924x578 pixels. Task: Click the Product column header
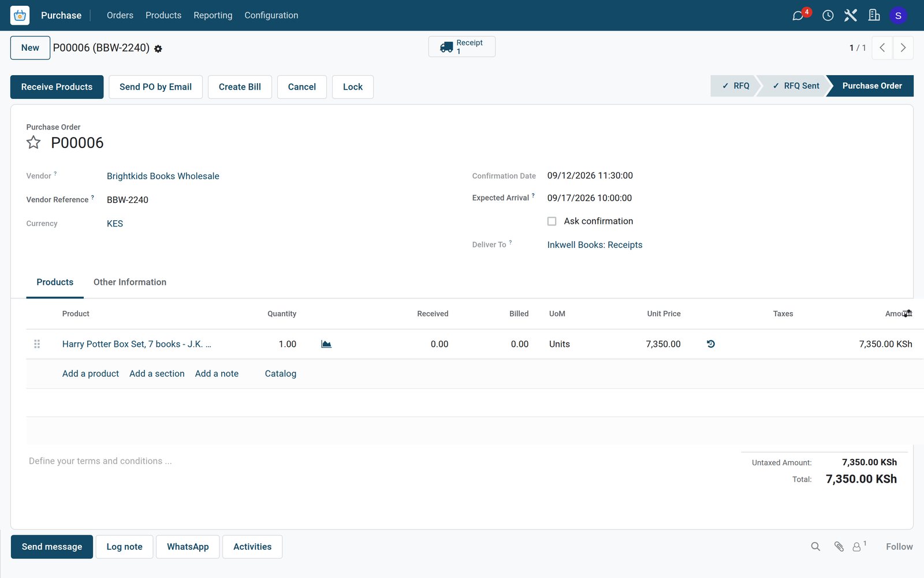point(76,314)
